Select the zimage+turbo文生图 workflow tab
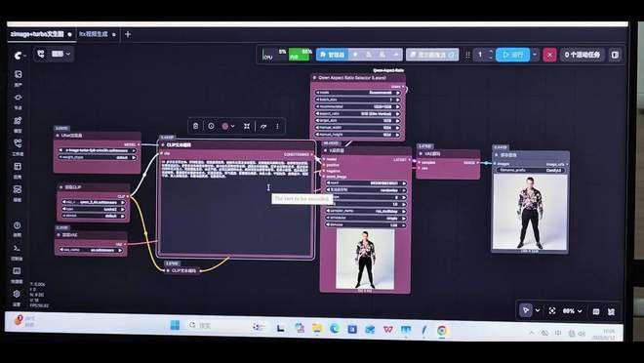 pyautogui.click(x=37, y=34)
